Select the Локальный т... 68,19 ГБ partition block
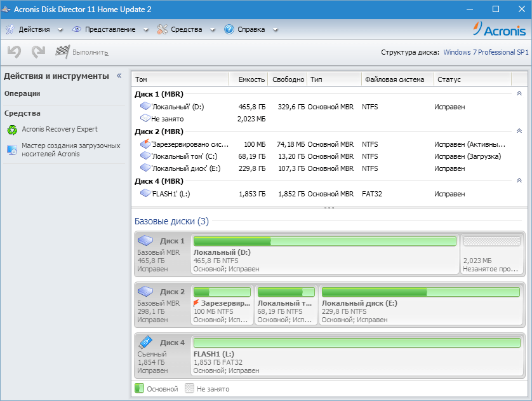Image resolution: width=532 pixels, height=401 pixels. 286,305
